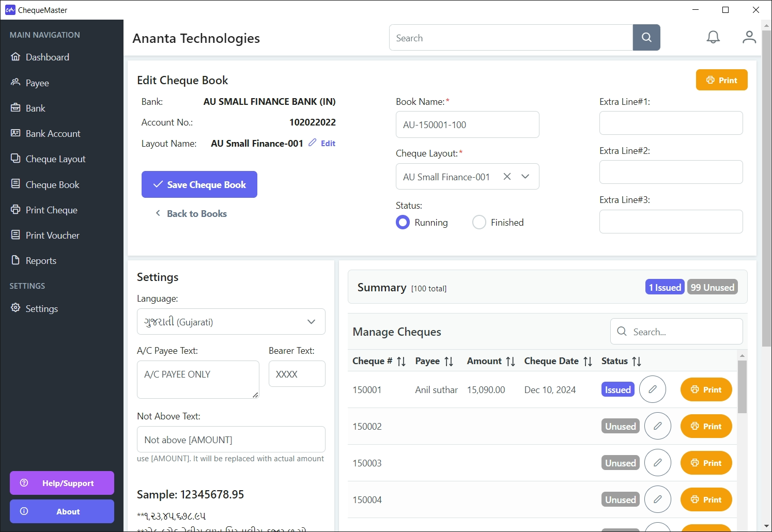
Task: Click the Not Above Text field
Action: [x=231, y=440]
